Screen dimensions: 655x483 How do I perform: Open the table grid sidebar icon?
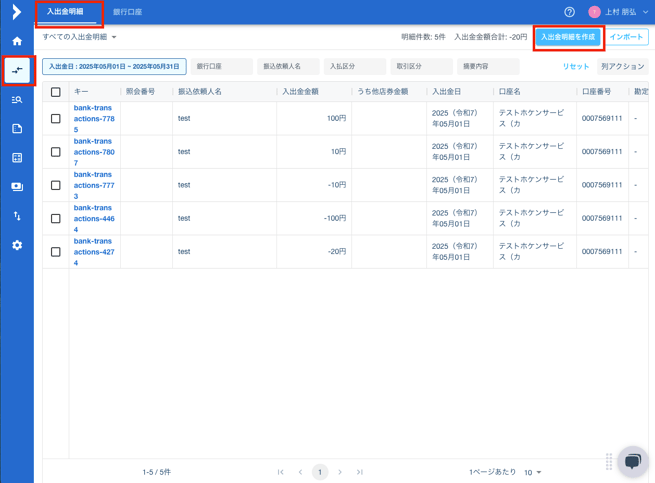point(17,158)
